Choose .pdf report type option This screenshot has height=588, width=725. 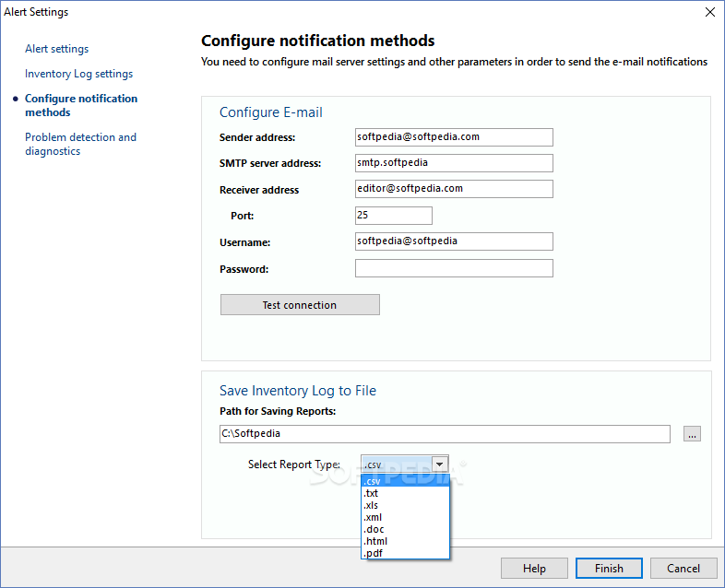point(373,553)
